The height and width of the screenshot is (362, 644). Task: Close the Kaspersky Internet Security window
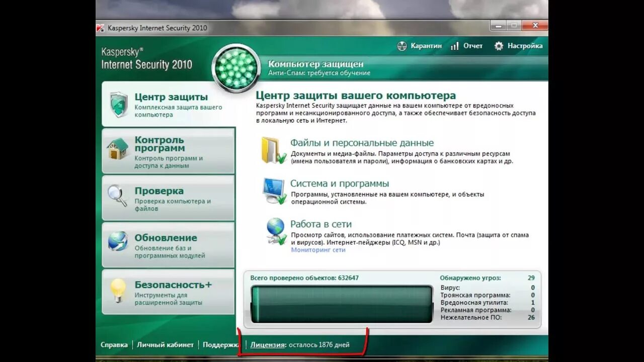534,26
